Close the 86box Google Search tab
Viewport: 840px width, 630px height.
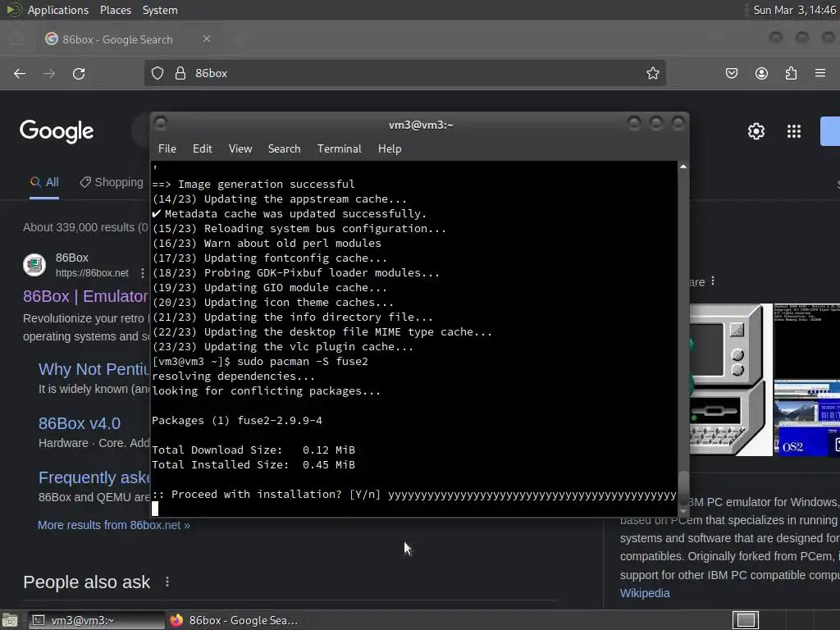(x=206, y=39)
